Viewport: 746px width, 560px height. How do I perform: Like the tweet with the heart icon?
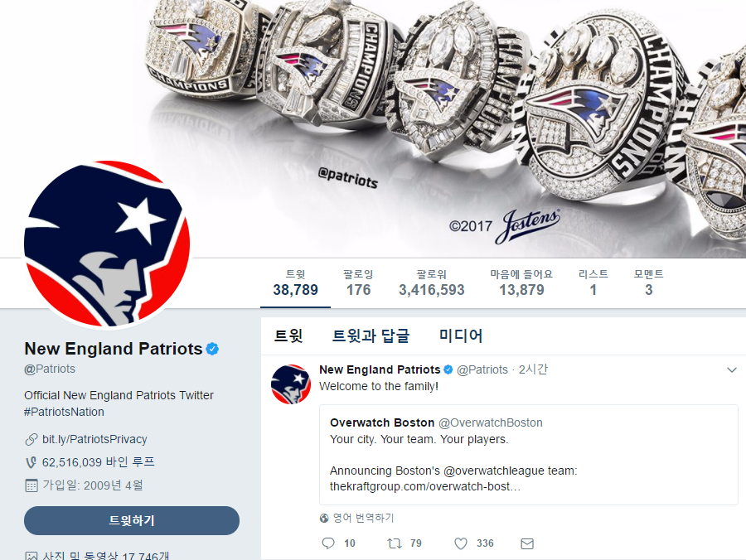pos(461,543)
